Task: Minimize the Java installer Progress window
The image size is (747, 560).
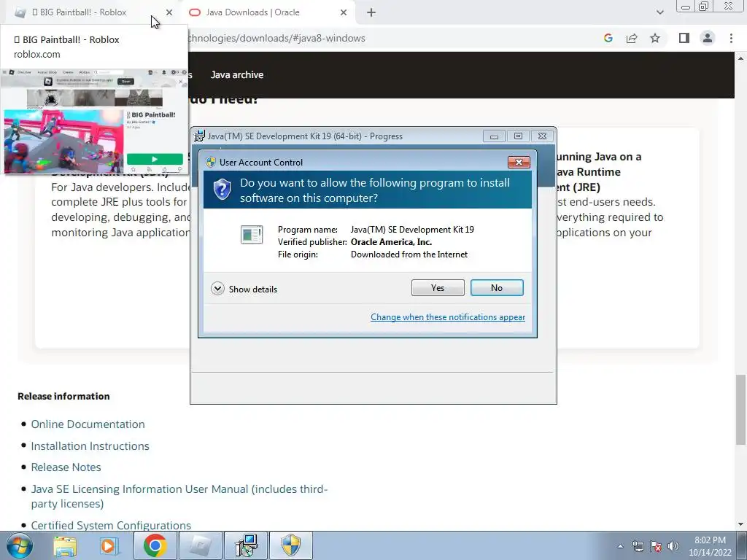Action: click(x=494, y=136)
